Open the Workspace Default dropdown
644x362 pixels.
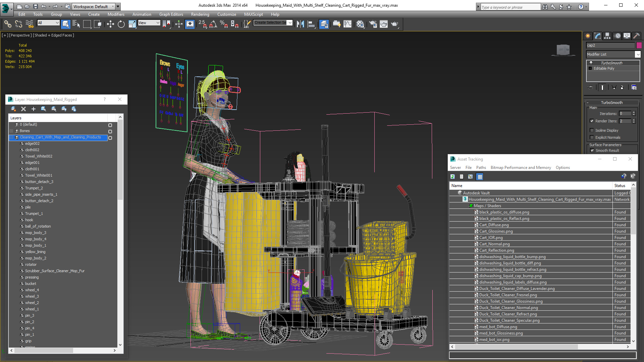(113, 6)
